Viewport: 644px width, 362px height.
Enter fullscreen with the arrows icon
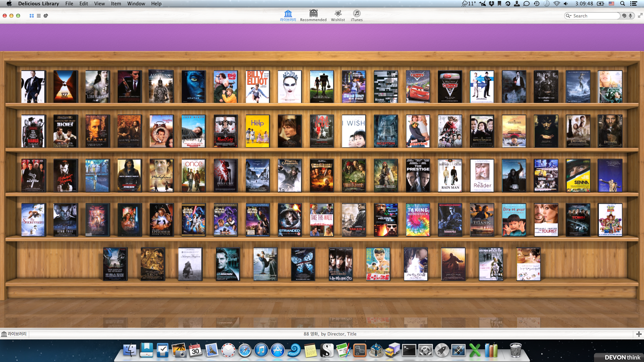tap(640, 16)
